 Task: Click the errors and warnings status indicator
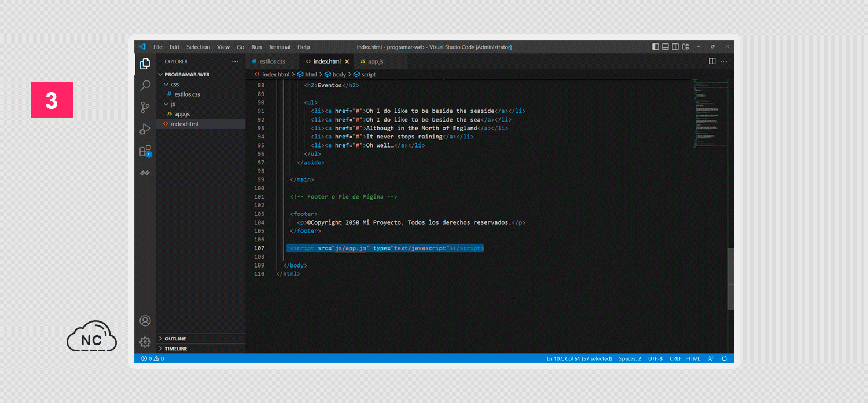(x=153, y=359)
